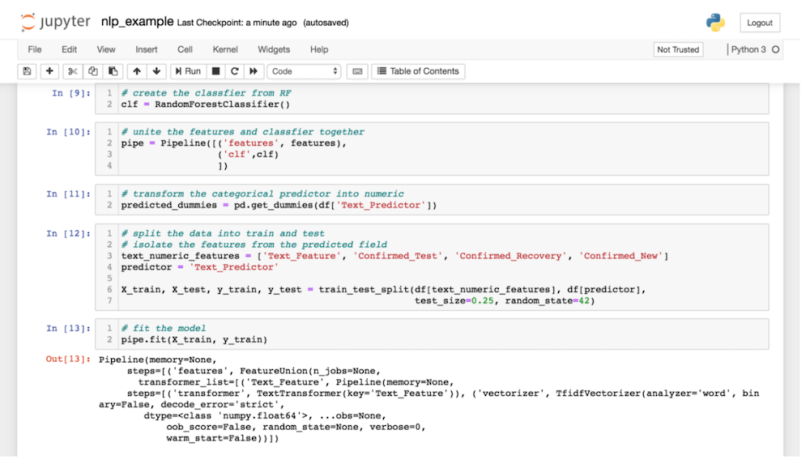Viewport: 810px width, 464px height.
Task: Click the Python logo icon
Action: coord(715,23)
